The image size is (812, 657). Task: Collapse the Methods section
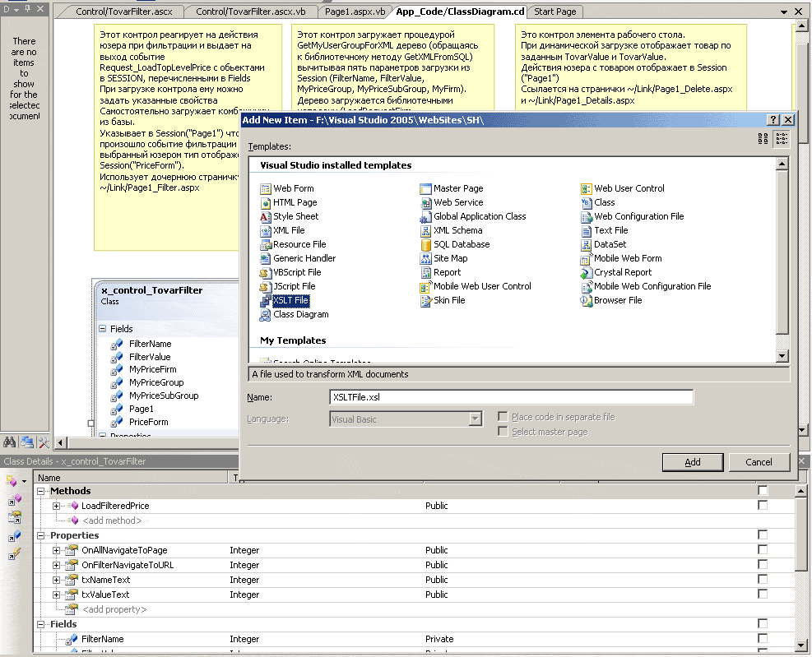click(41, 491)
